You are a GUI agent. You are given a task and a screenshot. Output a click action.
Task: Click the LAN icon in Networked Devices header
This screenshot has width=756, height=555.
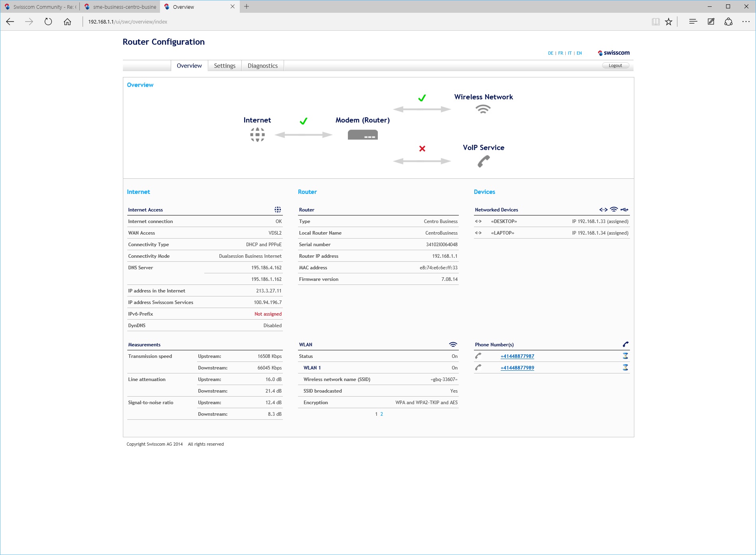tap(603, 209)
